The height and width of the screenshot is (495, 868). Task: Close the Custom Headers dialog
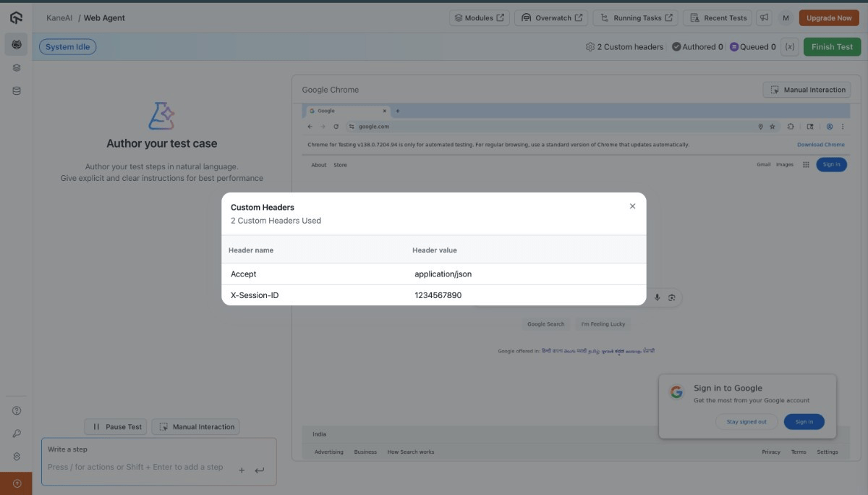(x=632, y=206)
